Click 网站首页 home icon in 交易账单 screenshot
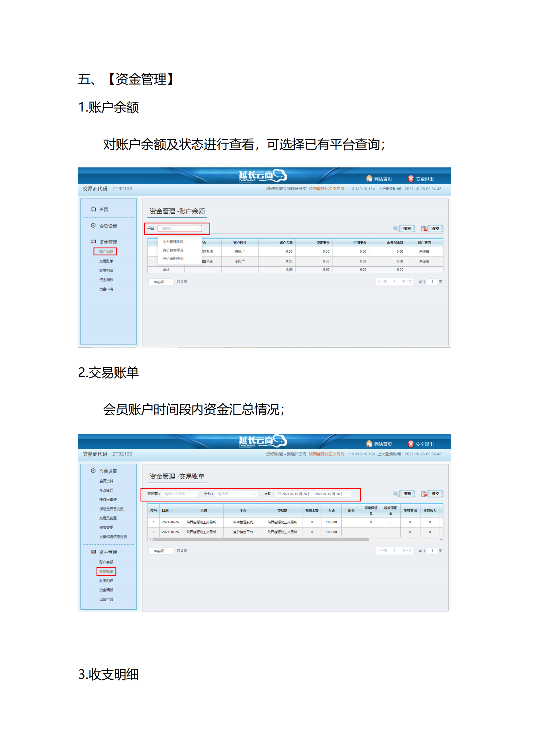 (369, 443)
